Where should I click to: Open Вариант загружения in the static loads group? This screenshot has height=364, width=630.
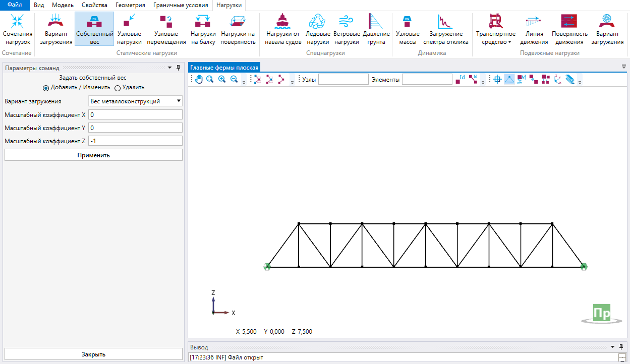point(56,29)
